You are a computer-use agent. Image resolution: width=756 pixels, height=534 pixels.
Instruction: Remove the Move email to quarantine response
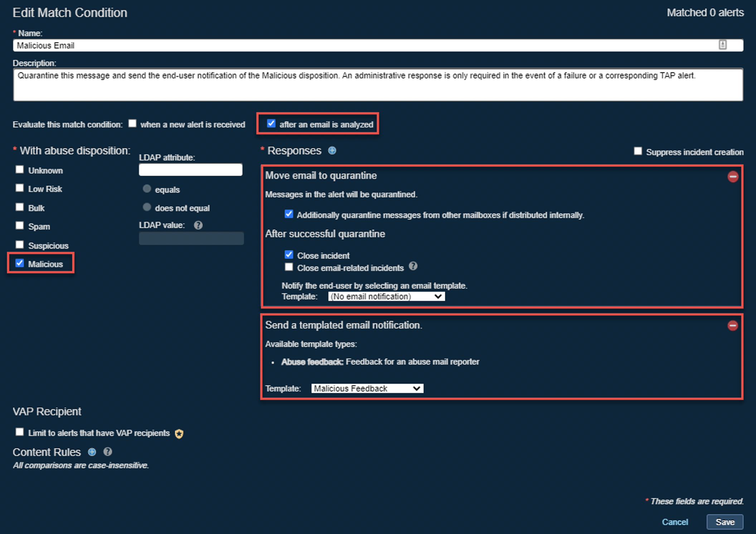(x=732, y=176)
